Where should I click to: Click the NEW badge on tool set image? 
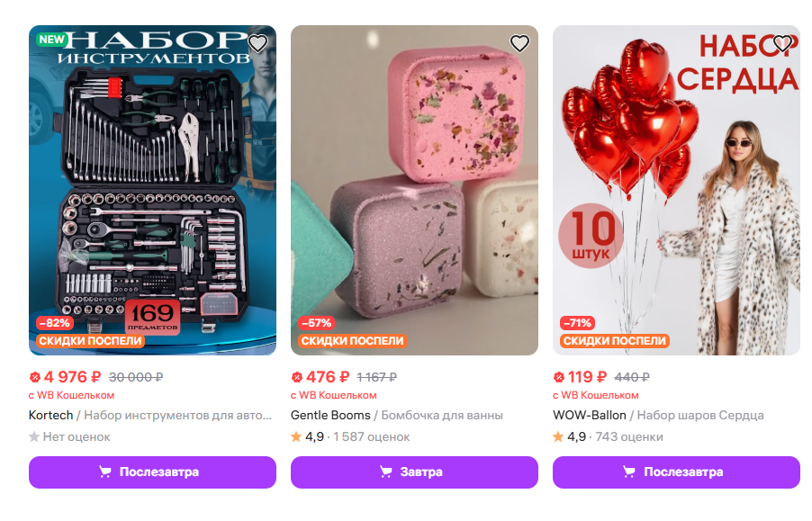tap(52, 40)
